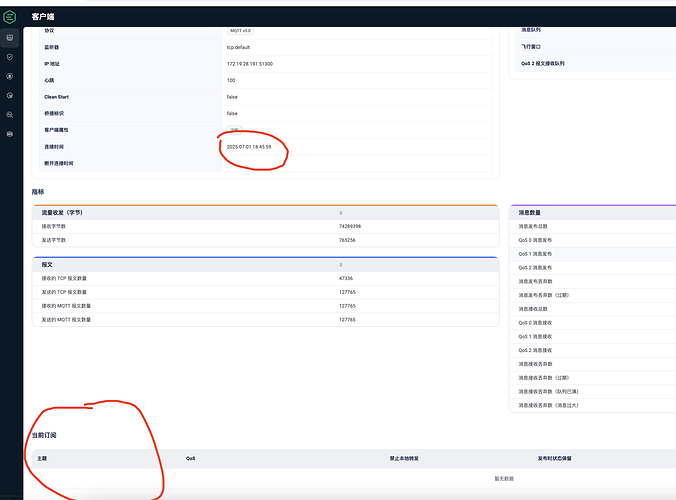Click the 客户端 page title

[x=43, y=17]
